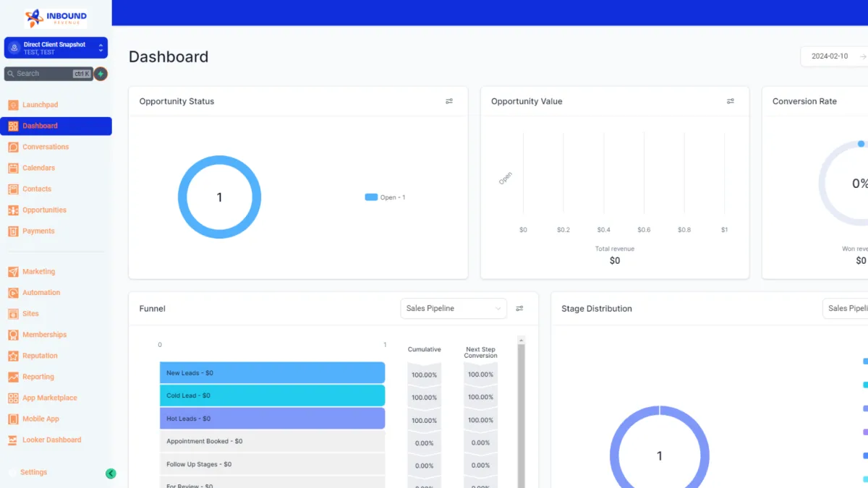Open Settings in the sidebar

[33, 472]
